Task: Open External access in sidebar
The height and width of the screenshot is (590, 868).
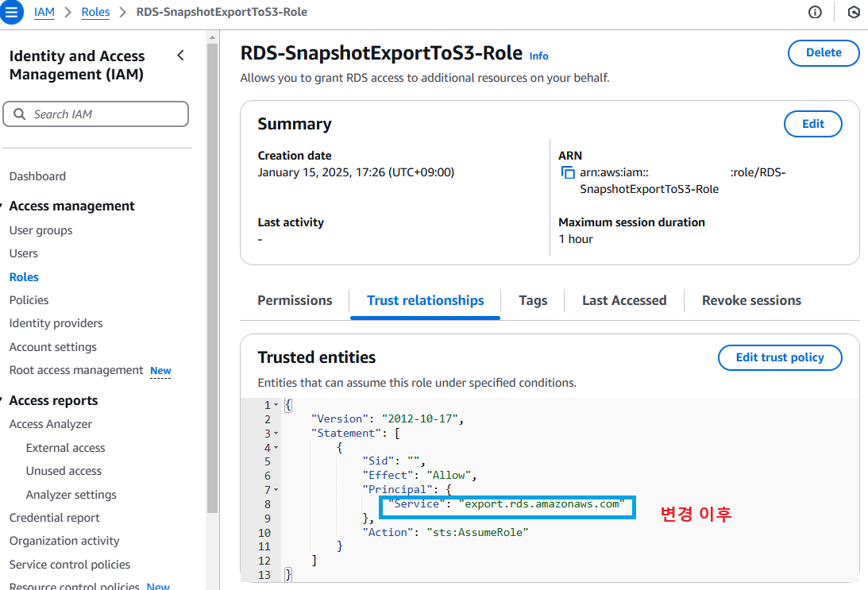Action: 65,448
